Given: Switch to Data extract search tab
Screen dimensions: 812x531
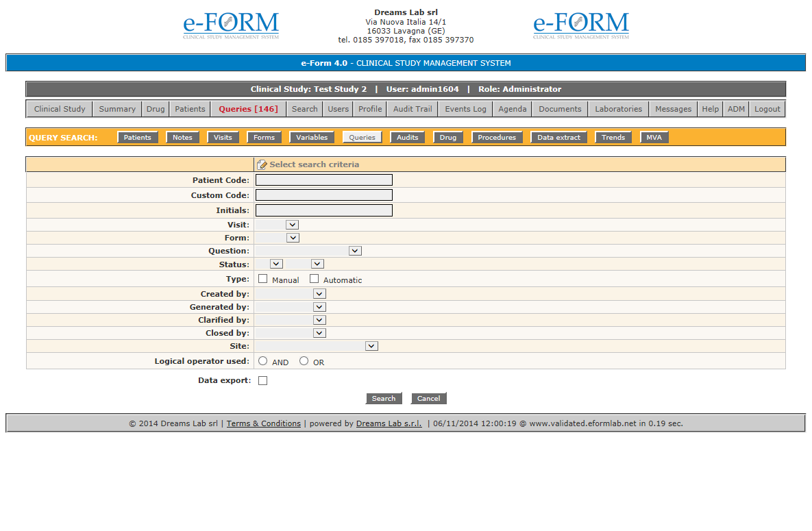Looking at the screenshot, I should pyautogui.click(x=558, y=138).
